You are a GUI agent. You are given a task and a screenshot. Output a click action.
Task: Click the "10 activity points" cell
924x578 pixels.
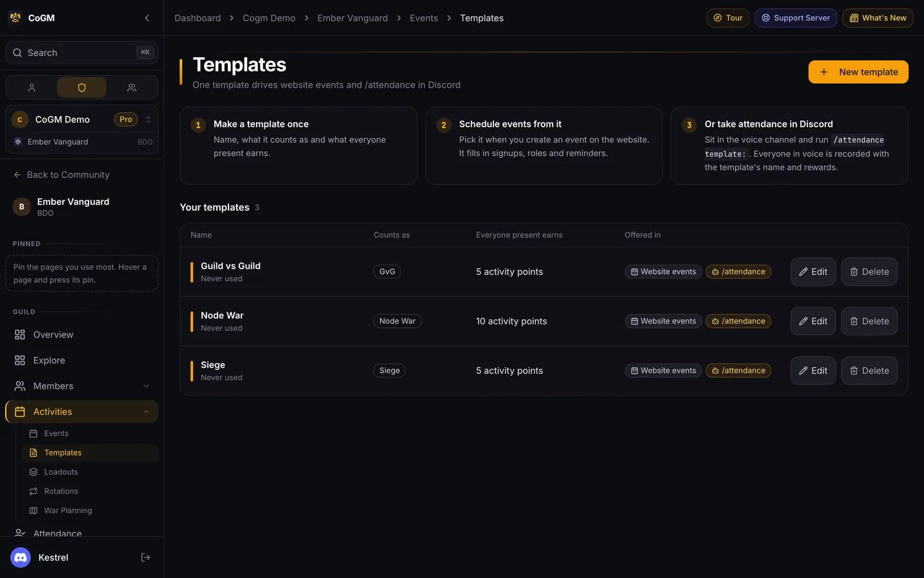[511, 321]
